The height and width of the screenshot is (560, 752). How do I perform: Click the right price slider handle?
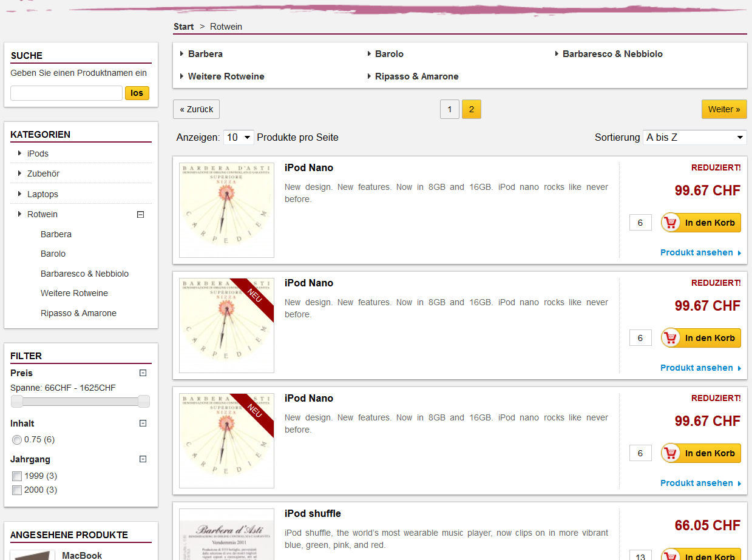click(x=144, y=401)
